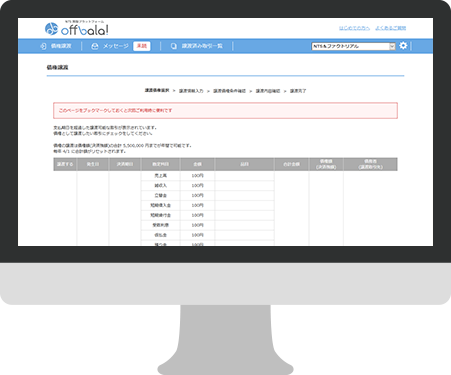The image size is (451, 375).
Task: Click the 譲渡債権選択 breadcrumb step
Action: pyautogui.click(x=157, y=90)
